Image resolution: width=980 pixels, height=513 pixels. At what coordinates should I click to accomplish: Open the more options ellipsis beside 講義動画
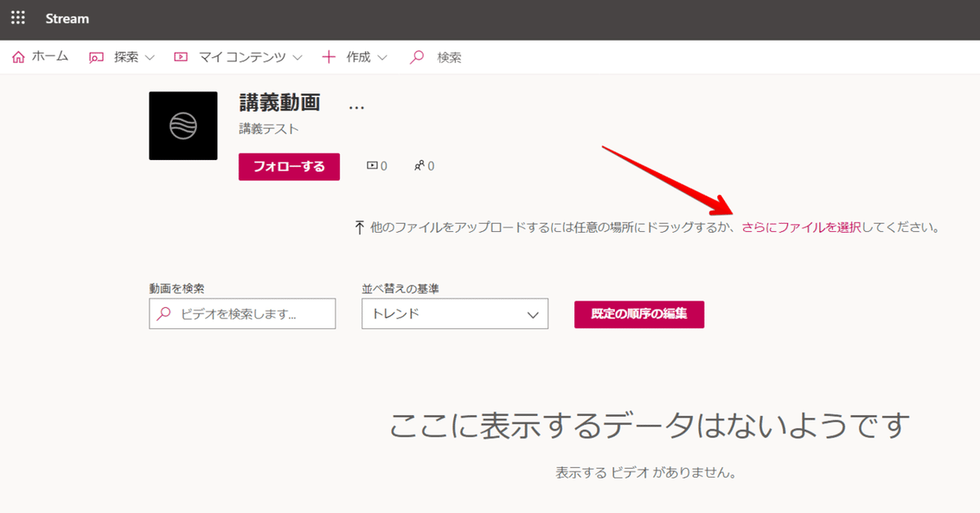point(356,107)
